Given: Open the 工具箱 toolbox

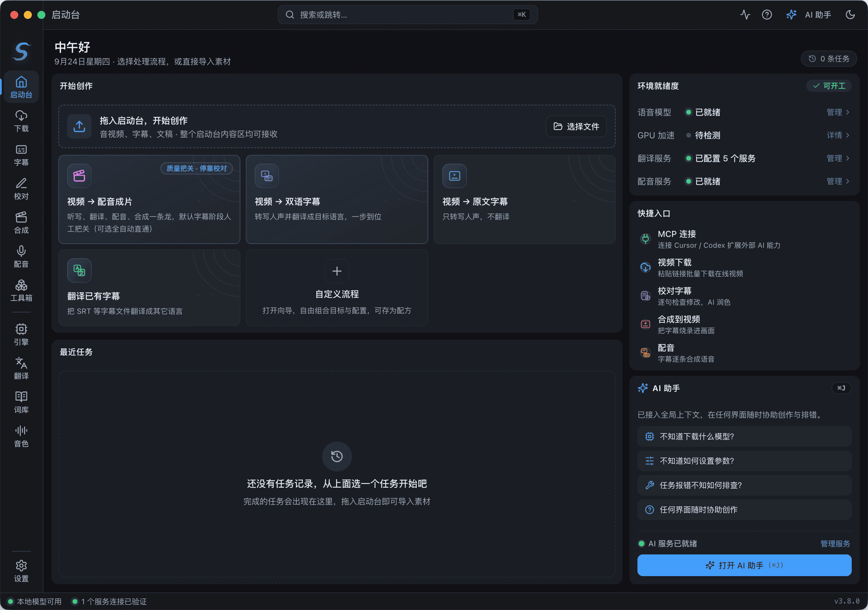Looking at the screenshot, I should (21, 291).
